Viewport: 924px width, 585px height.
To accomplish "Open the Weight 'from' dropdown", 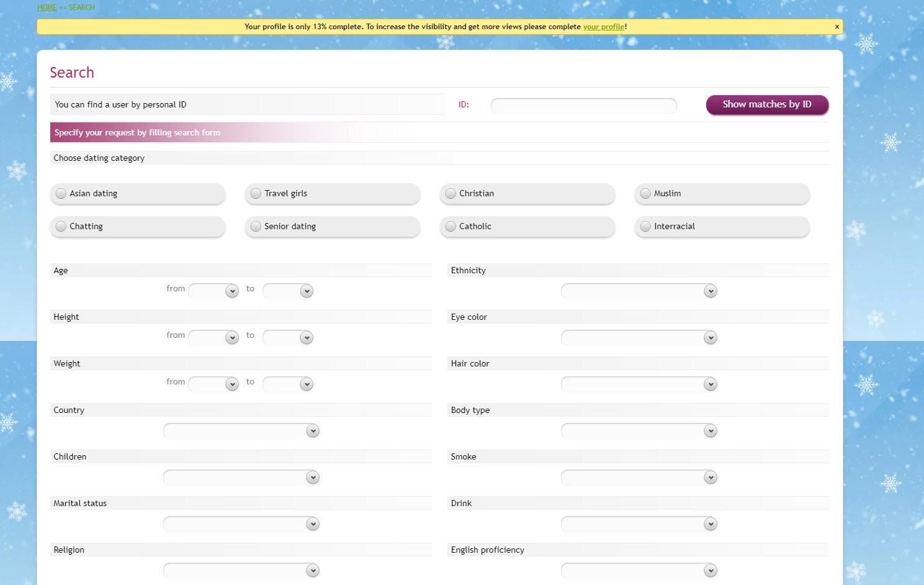I will coord(213,384).
